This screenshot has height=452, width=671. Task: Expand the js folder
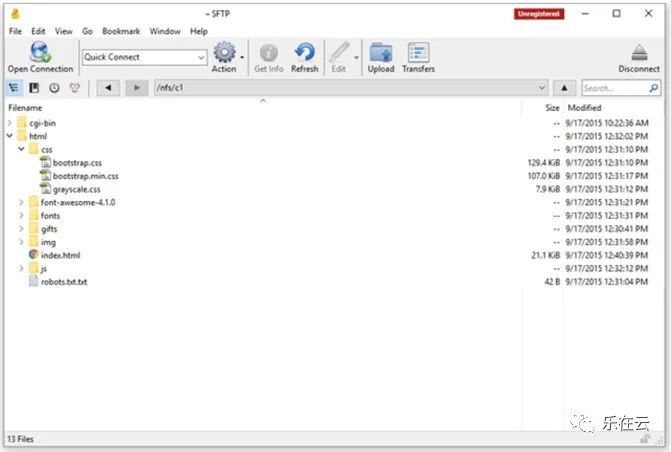(21, 268)
